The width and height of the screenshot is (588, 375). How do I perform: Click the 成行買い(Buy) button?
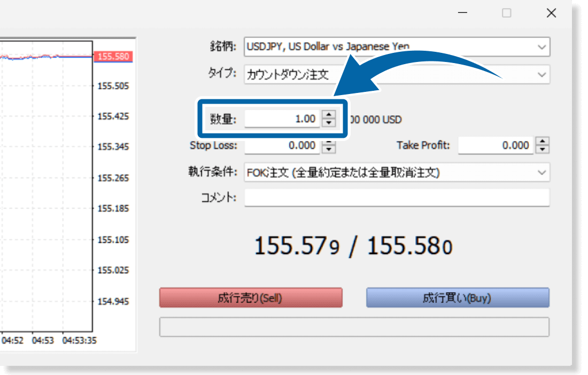coord(458,298)
